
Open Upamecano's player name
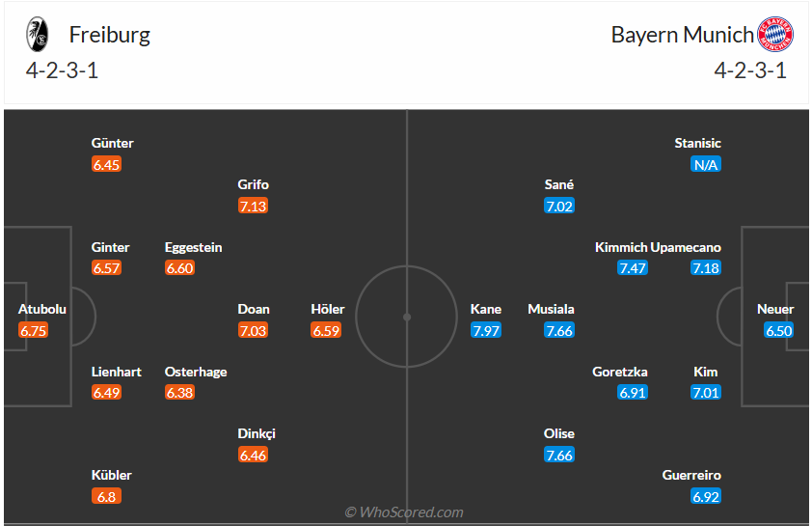click(x=686, y=247)
